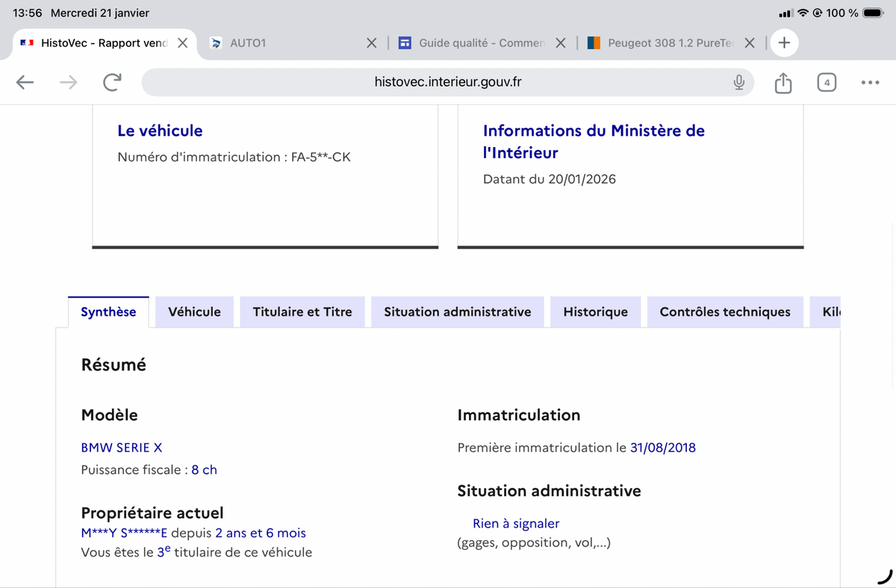Close the AUTO1 tab

point(371,43)
